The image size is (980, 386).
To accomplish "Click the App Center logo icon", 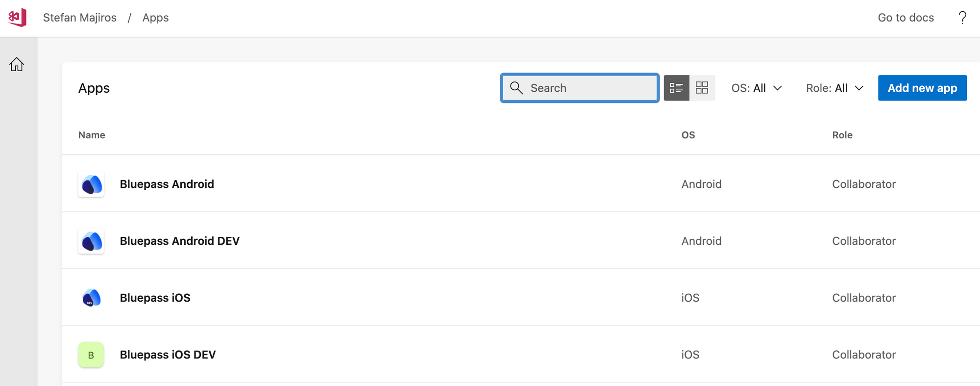I will 17,18.
